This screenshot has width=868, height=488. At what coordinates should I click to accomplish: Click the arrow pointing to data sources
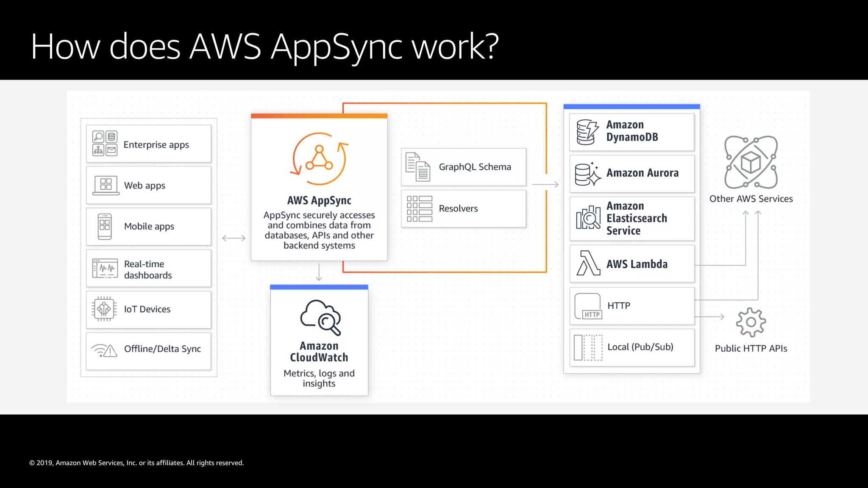click(x=545, y=184)
